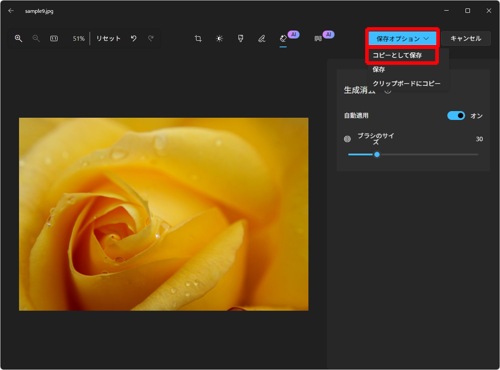The image size is (500, 370).
Task: Click the brush size value 30
Action: tap(479, 139)
